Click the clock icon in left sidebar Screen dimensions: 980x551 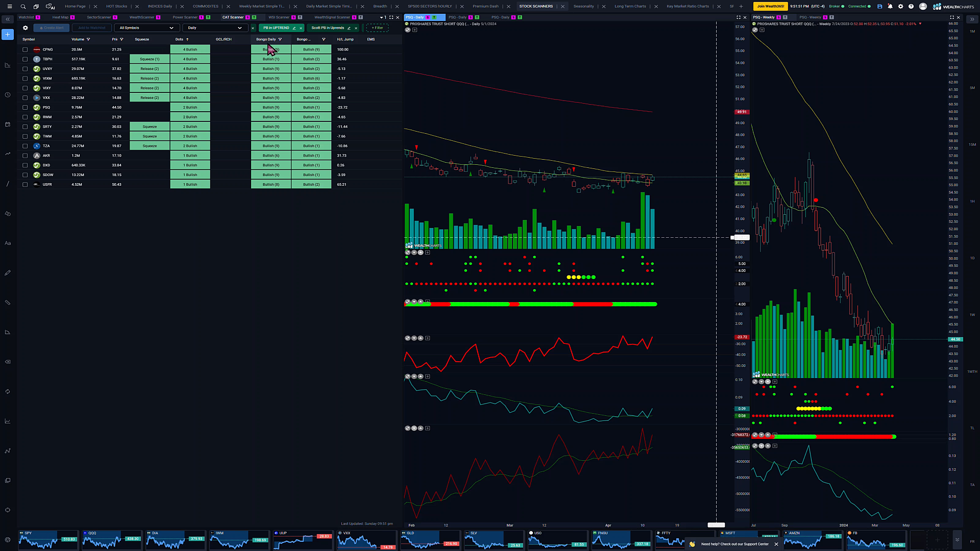tap(8, 95)
